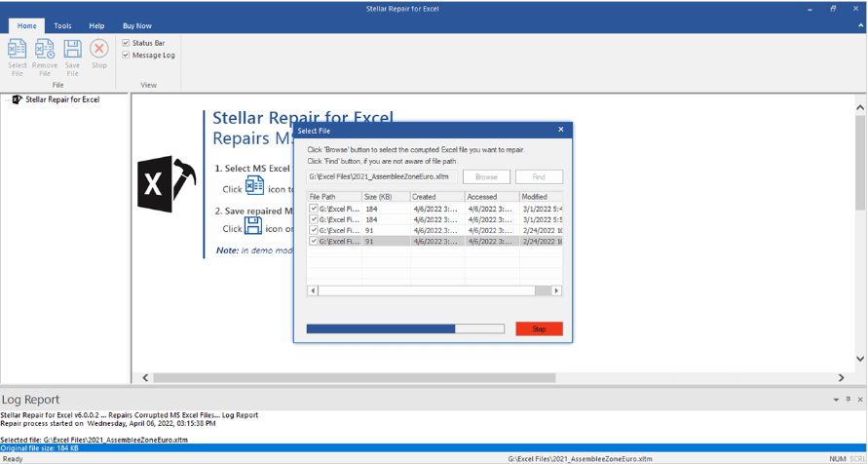Image resolution: width=868 pixels, height=464 pixels.
Task: Click the Excel file icon in step 1
Action: (254, 185)
